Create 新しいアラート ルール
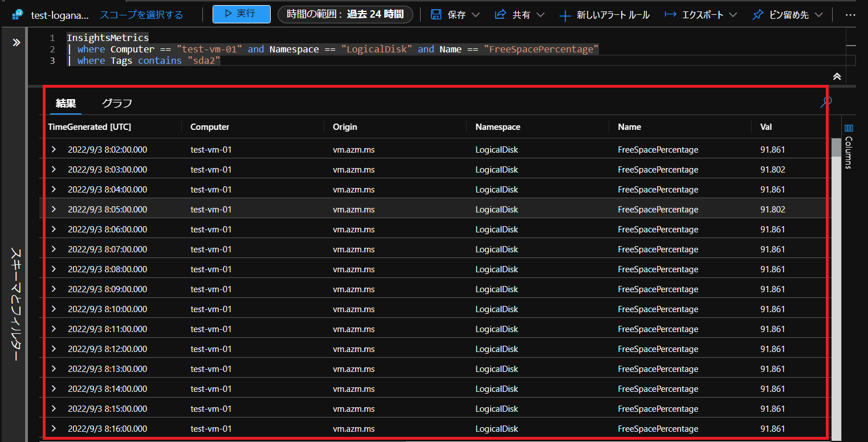The width and height of the screenshot is (868, 442). (x=604, y=15)
